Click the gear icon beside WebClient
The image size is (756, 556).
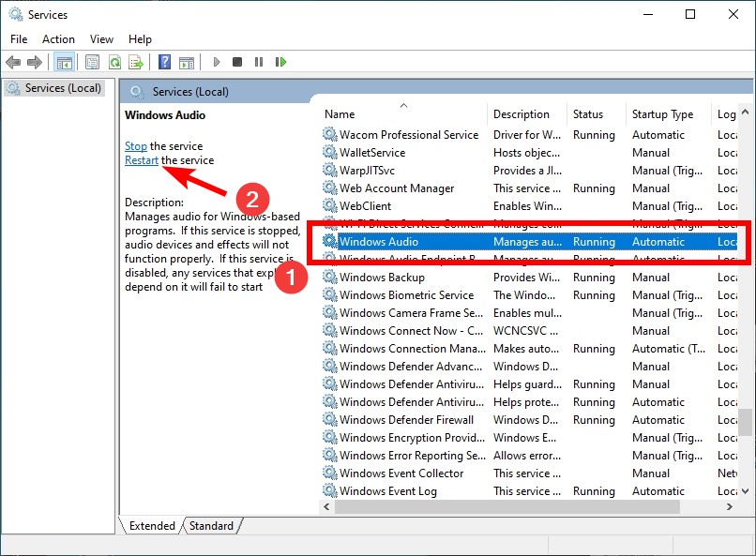(330, 205)
